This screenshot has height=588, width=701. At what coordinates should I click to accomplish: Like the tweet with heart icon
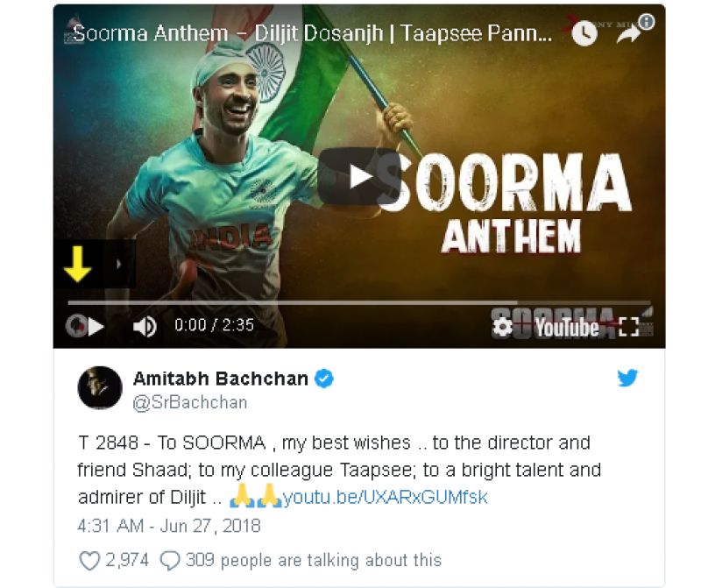(x=89, y=560)
